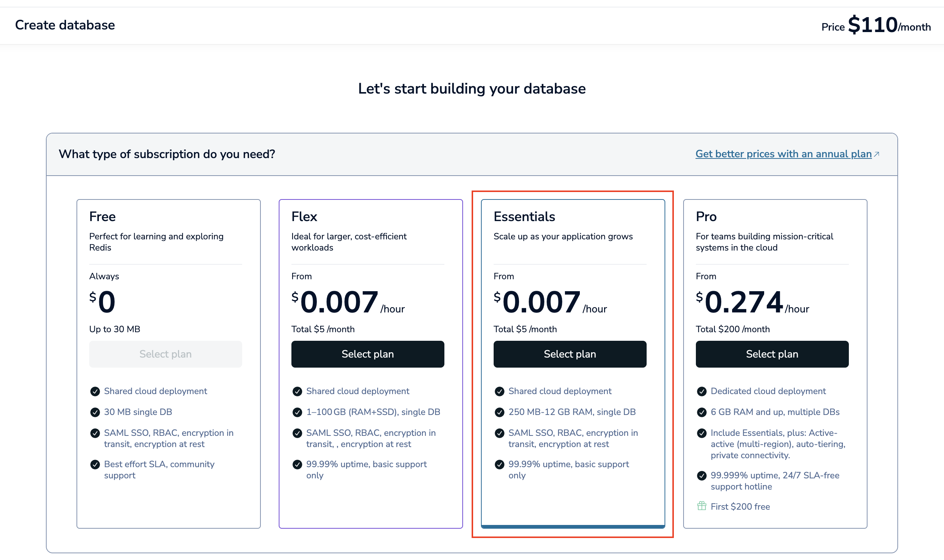Click 'Total $5 /month' in the Essentials card

point(525,329)
